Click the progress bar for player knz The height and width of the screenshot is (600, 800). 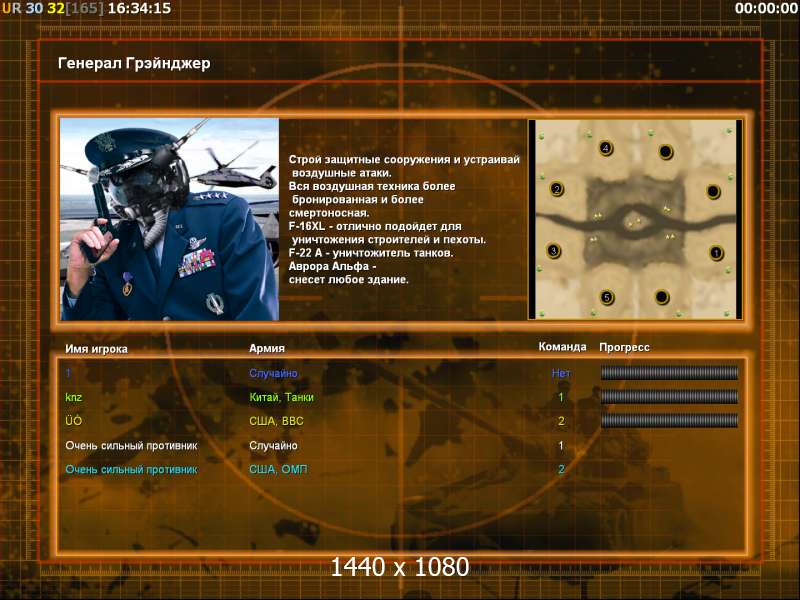(x=669, y=397)
